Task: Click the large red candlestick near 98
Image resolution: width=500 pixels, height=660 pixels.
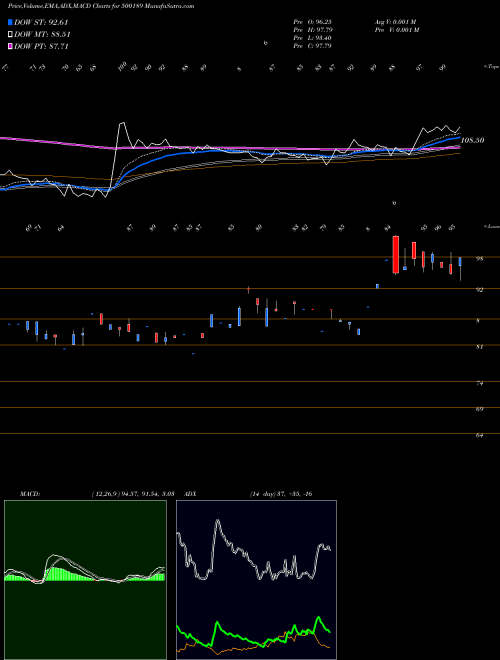Action: tap(396, 255)
